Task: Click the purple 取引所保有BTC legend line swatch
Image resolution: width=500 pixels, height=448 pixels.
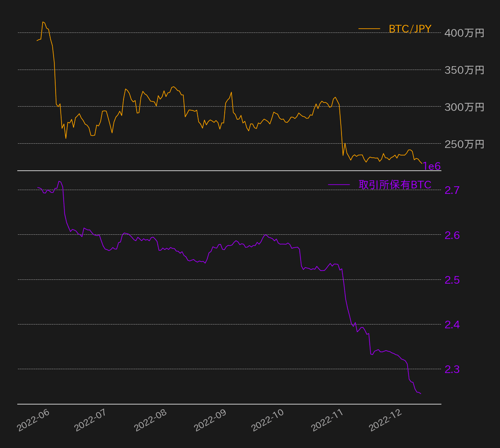Action: pyautogui.click(x=339, y=185)
